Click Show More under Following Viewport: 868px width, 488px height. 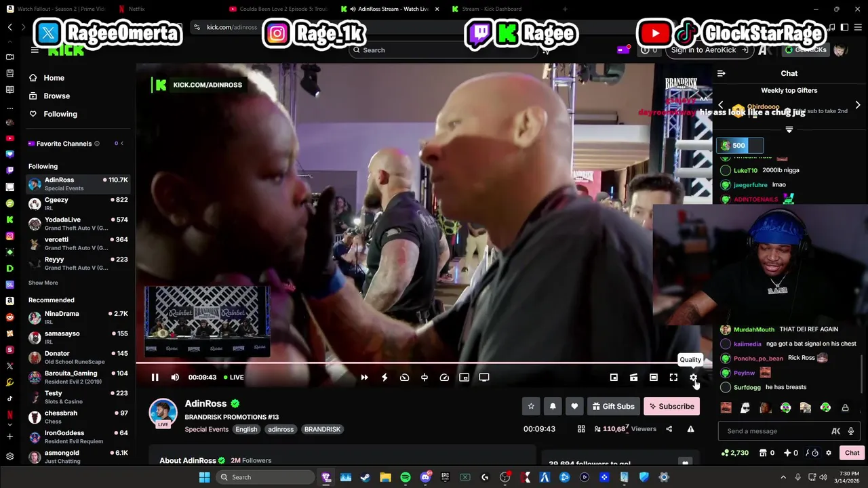pos(43,283)
